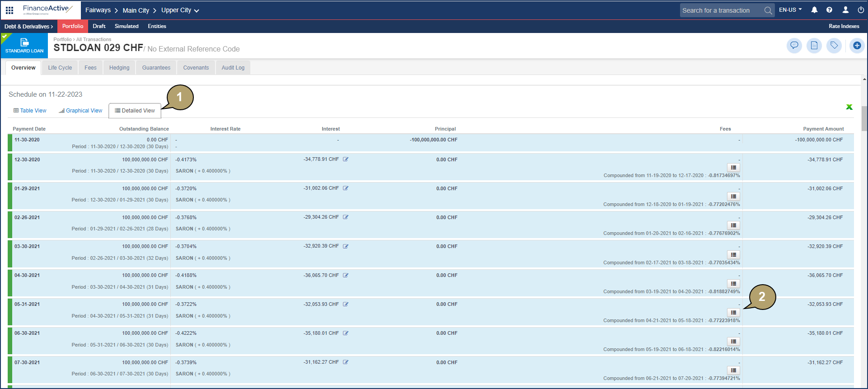Export schedule using the Excel icon

849,107
